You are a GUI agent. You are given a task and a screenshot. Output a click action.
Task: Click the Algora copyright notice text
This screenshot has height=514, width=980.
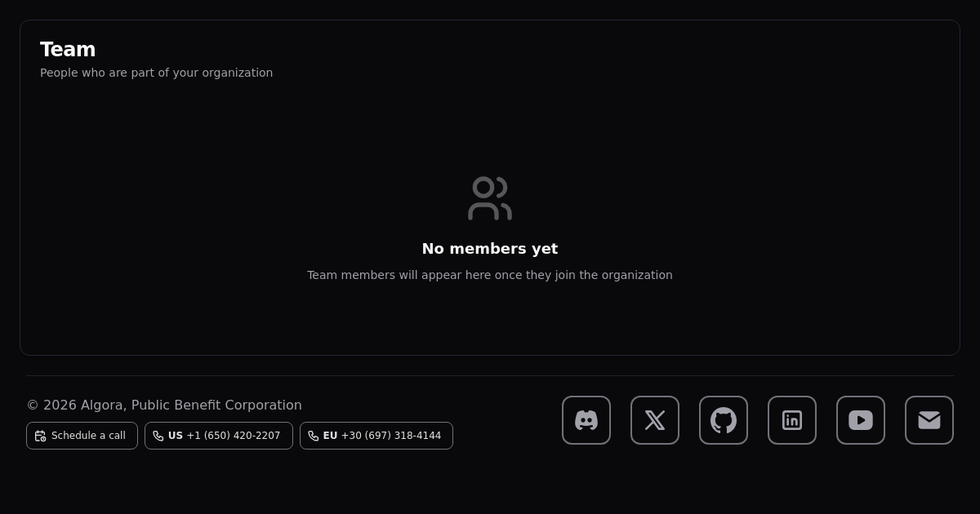coord(164,405)
